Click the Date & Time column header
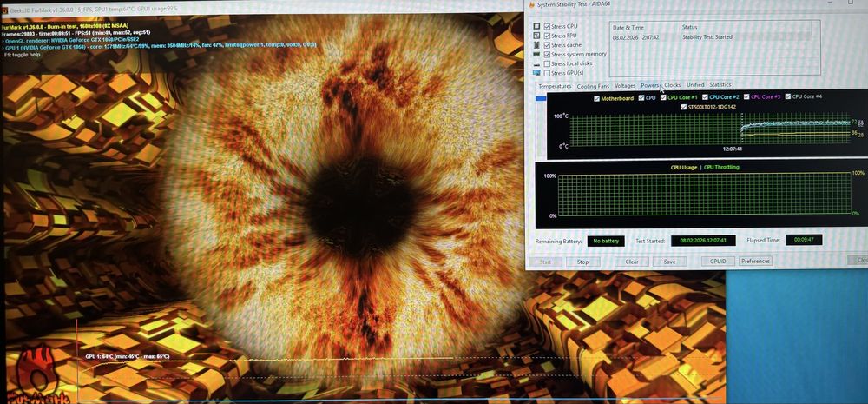868x404 pixels. tap(628, 27)
